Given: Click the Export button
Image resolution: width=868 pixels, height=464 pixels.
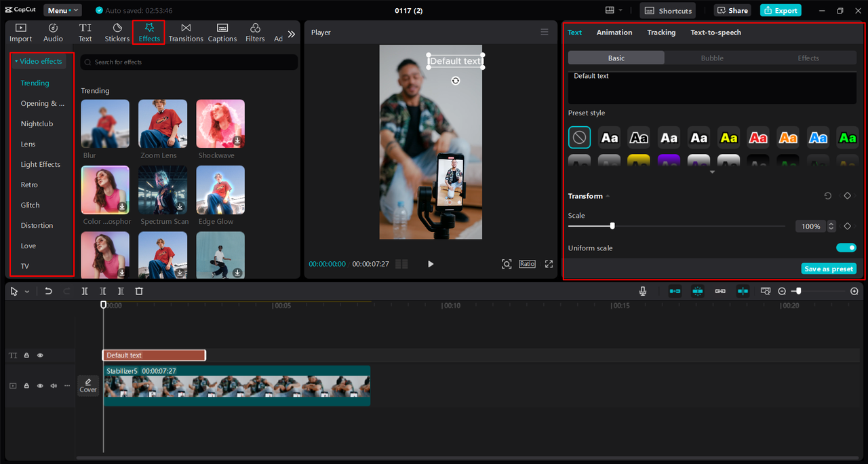Looking at the screenshot, I should pos(781,10).
